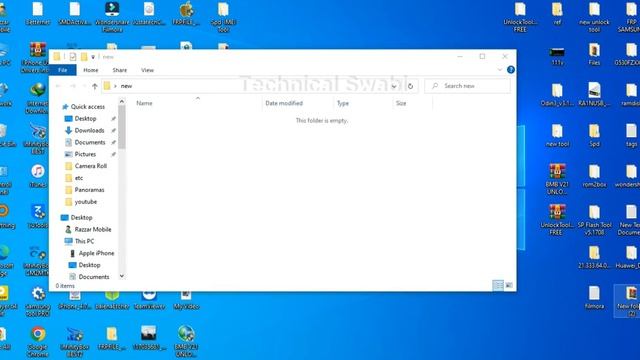This screenshot has height=360, width=640.
Task: Switch to the Home ribbon tab
Action: tap(91, 70)
